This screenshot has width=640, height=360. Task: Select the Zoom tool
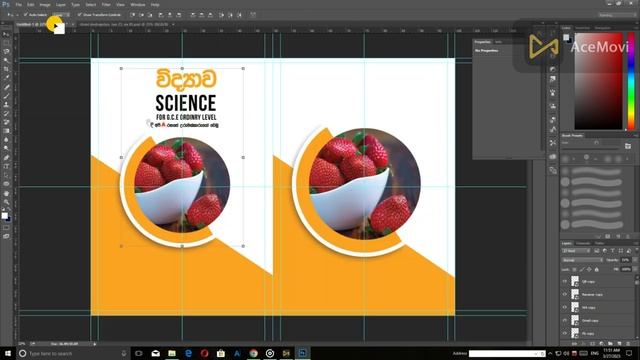pos(6,202)
